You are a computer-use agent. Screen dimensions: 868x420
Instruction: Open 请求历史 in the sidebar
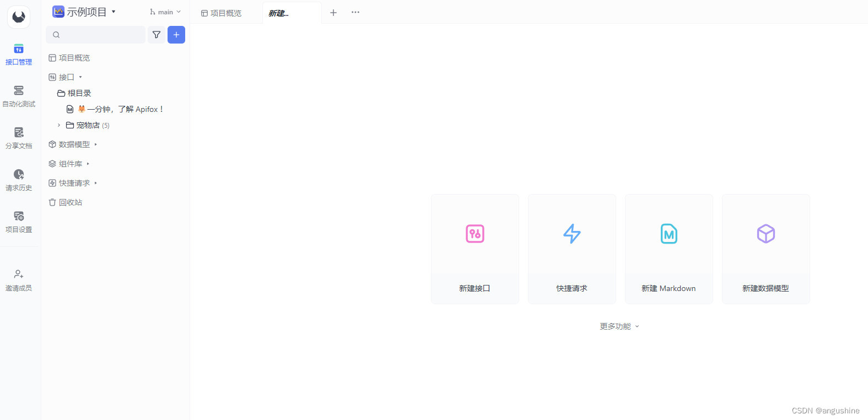(19, 180)
